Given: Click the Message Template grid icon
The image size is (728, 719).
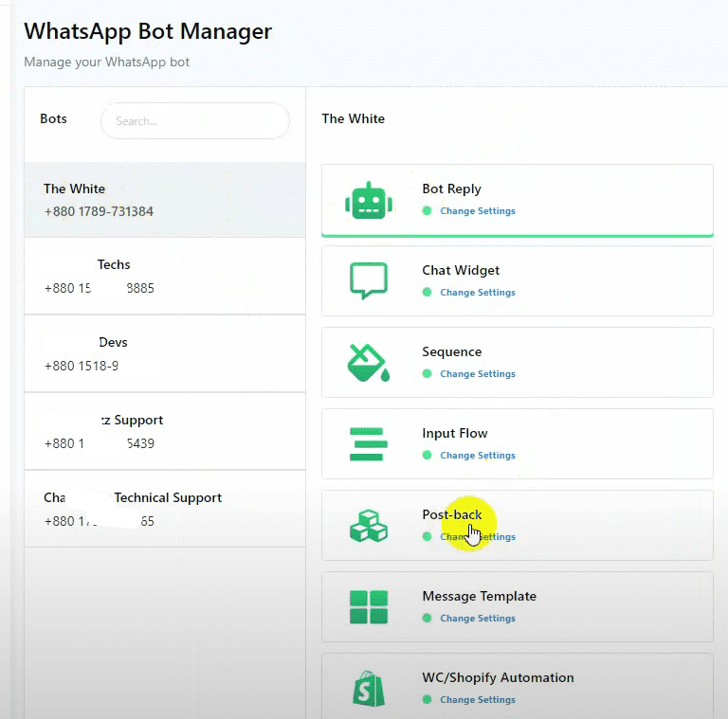Looking at the screenshot, I should click(x=368, y=607).
